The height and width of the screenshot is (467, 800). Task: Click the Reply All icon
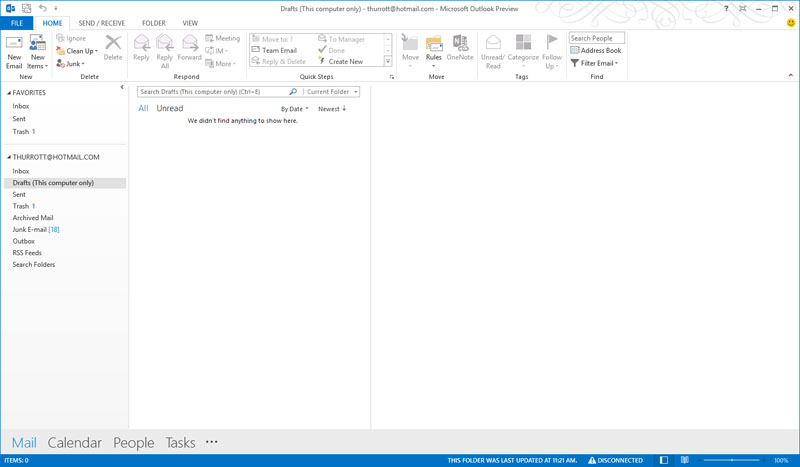click(x=164, y=43)
